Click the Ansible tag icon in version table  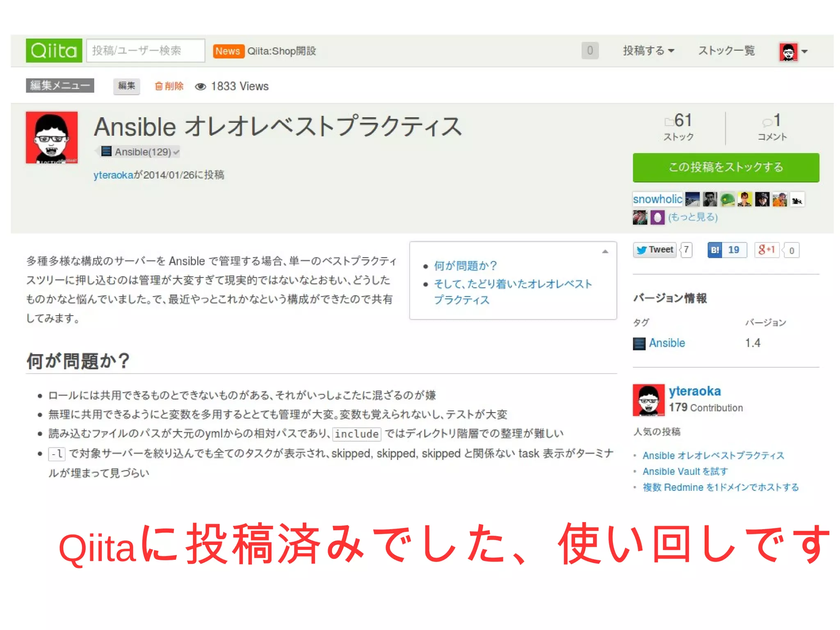639,343
